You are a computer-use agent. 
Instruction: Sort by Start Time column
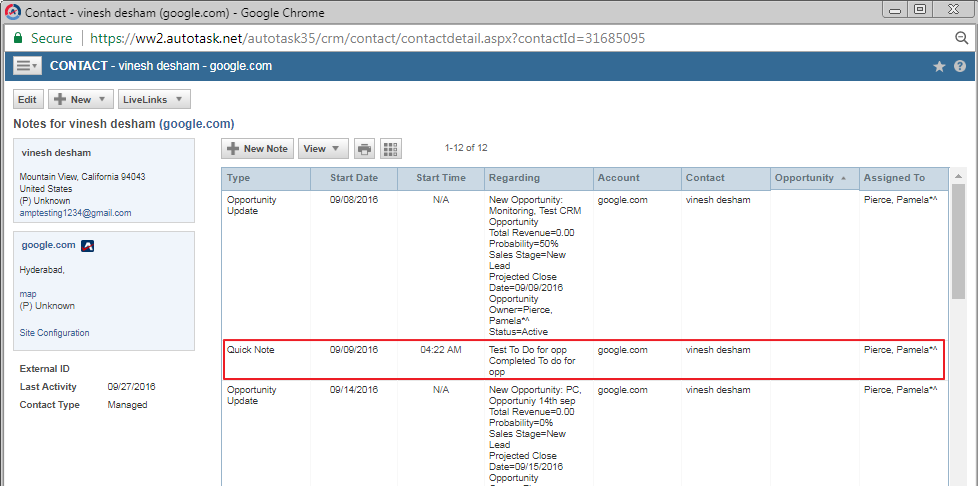point(441,178)
